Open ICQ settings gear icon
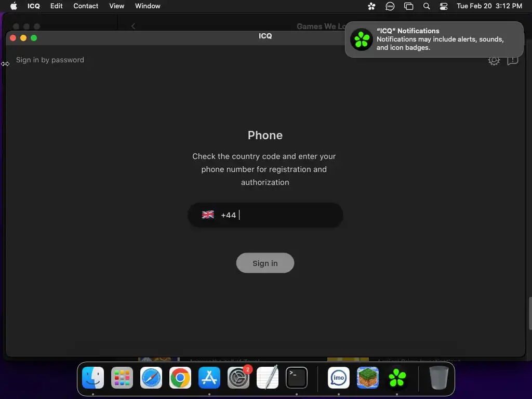532x399 pixels. click(x=494, y=61)
